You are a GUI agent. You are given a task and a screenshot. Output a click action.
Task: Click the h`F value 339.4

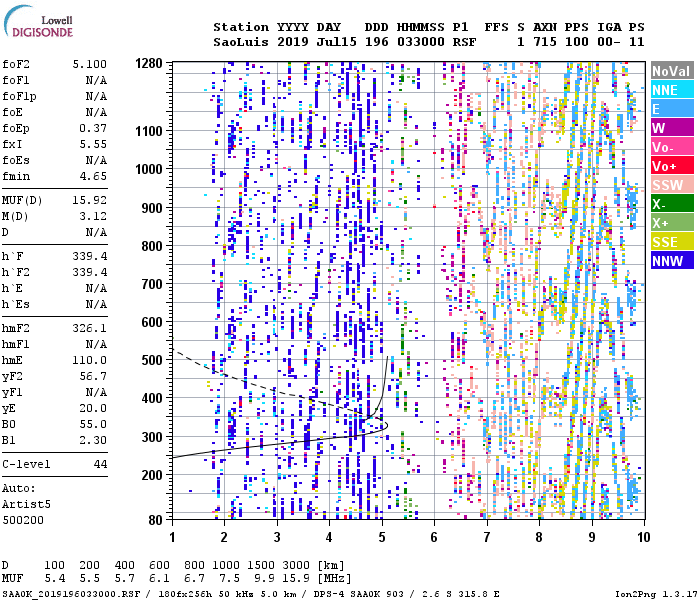tap(90, 256)
